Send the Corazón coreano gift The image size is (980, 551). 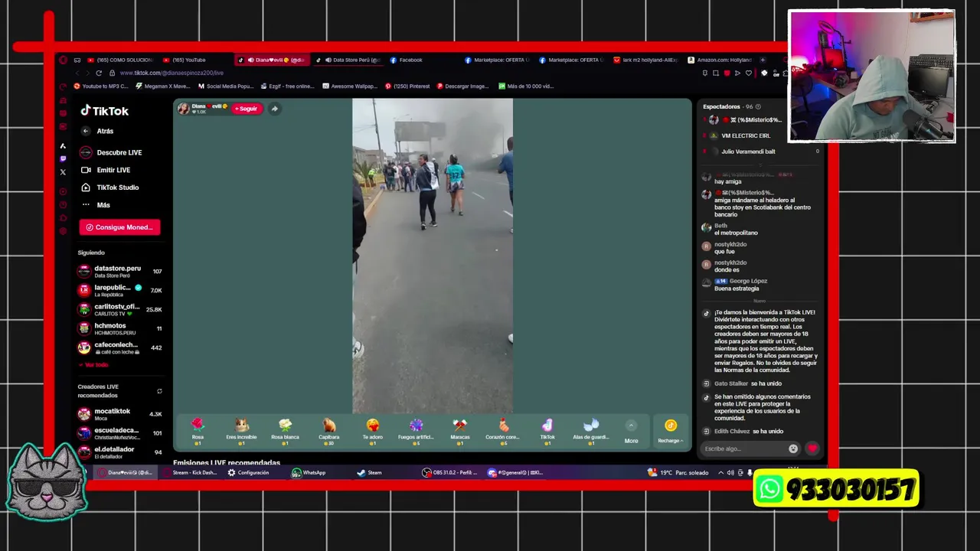pyautogui.click(x=503, y=432)
